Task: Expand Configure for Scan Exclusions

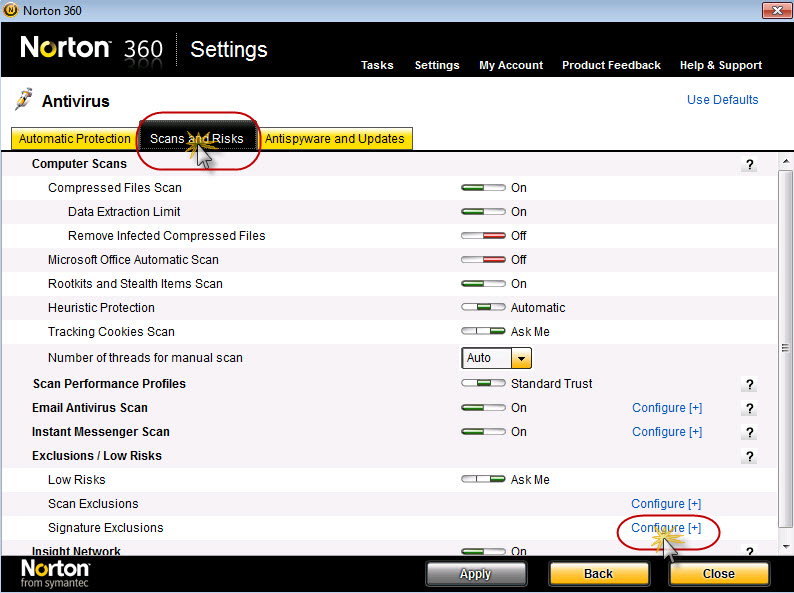Action: click(x=666, y=504)
